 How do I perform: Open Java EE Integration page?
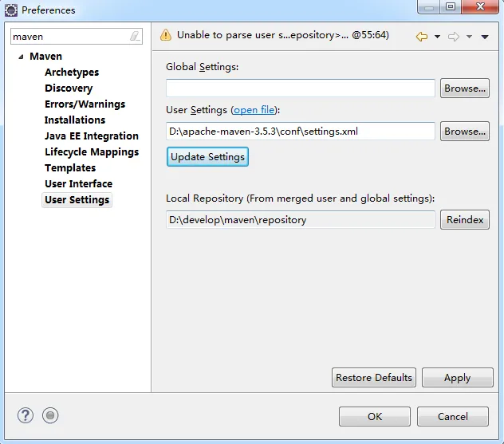click(x=92, y=136)
